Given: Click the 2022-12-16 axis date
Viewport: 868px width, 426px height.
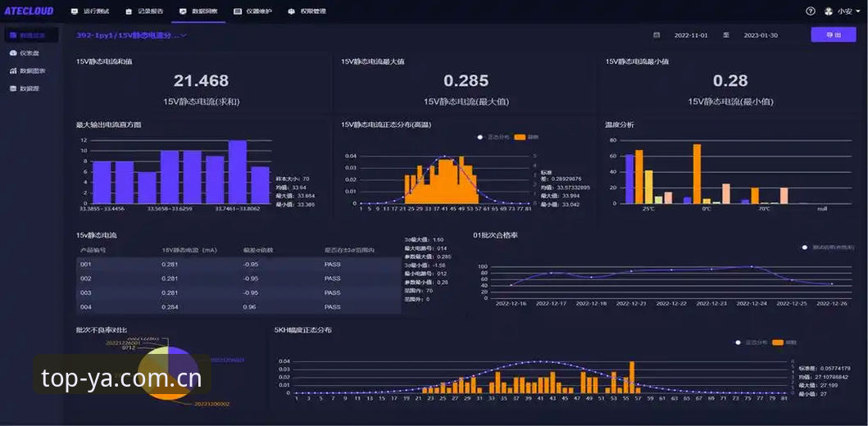Looking at the screenshot, I should pyautogui.click(x=511, y=304).
